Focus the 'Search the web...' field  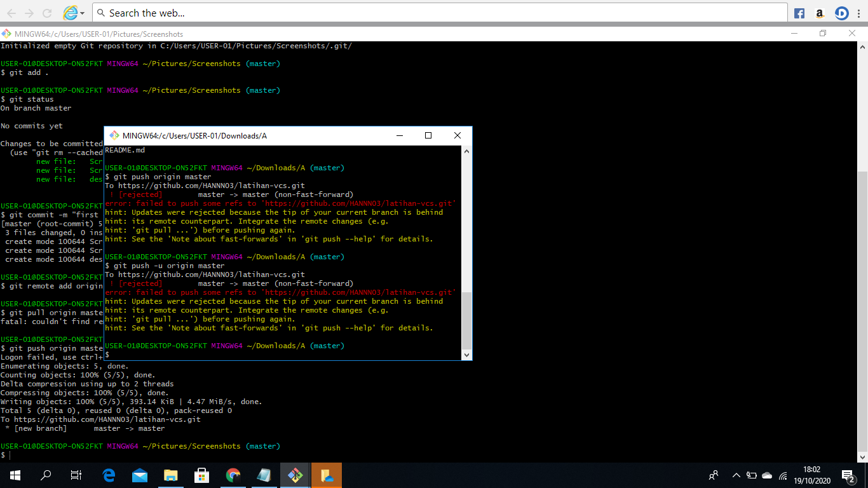coord(440,13)
